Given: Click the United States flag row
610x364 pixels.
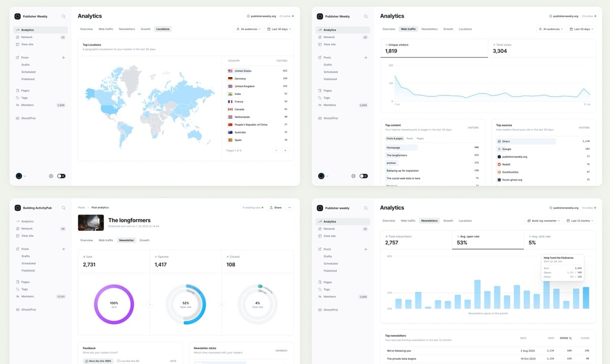Looking at the screenshot, I should click(x=230, y=71).
